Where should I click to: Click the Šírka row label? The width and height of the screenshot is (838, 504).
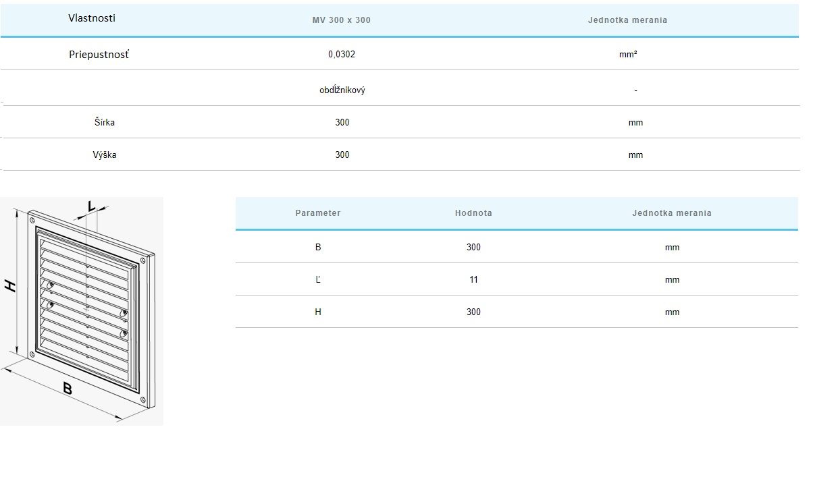coord(104,123)
